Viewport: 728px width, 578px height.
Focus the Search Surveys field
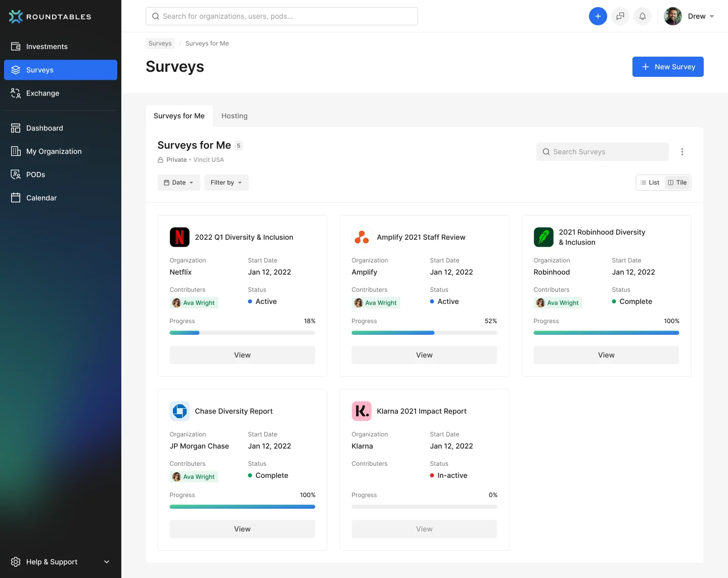tap(603, 152)
